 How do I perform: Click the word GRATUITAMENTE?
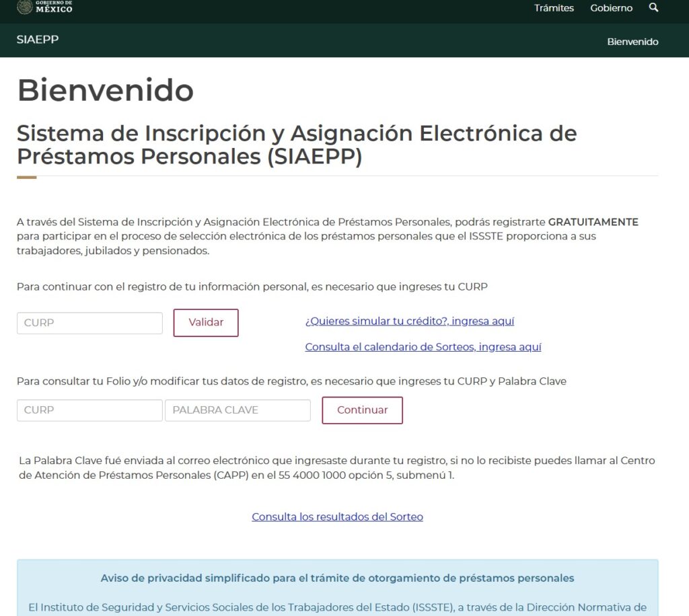click(593, 222)
